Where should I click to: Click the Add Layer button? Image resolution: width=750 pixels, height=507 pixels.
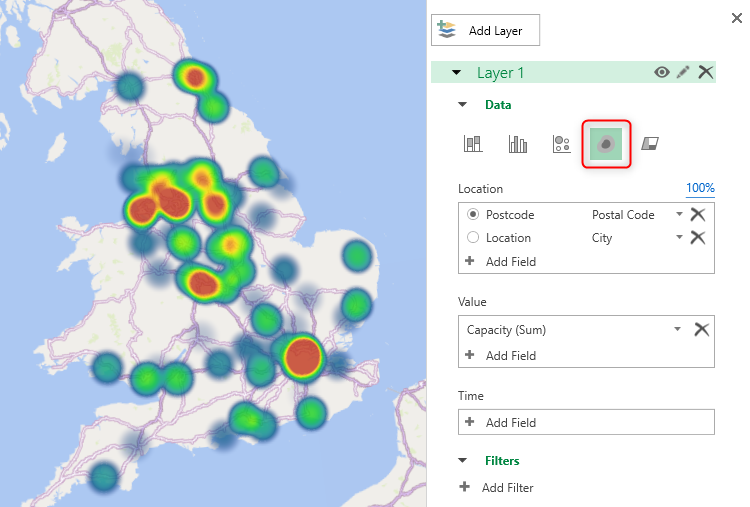[x=485, y=30]
